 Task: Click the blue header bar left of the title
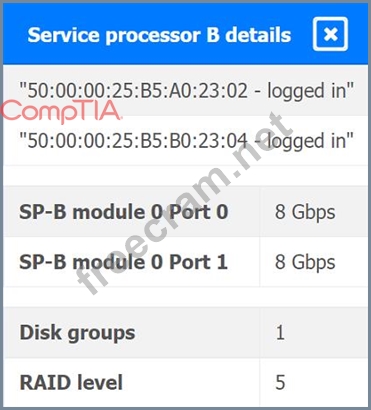15,34
